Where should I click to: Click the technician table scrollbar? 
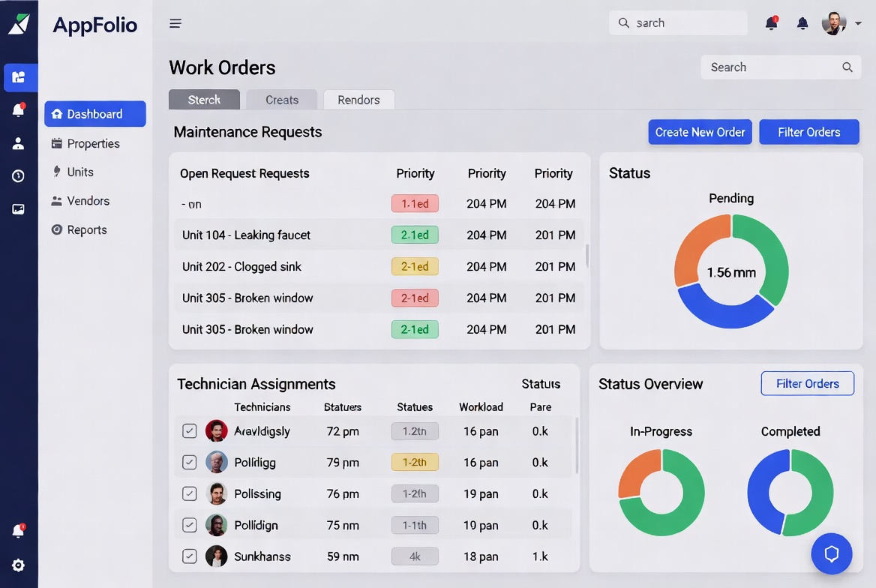(577, 445)
